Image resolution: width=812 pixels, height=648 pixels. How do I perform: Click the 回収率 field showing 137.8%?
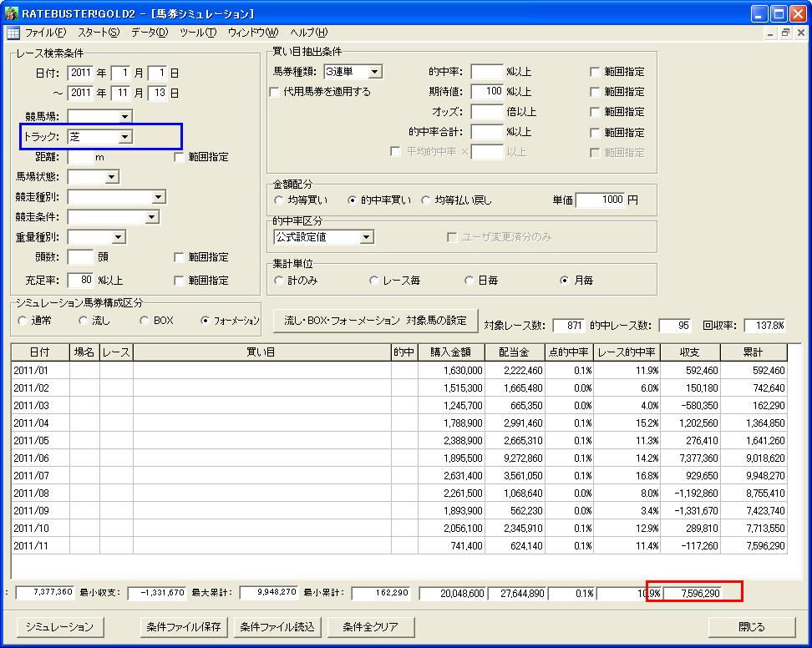[764, 326]
